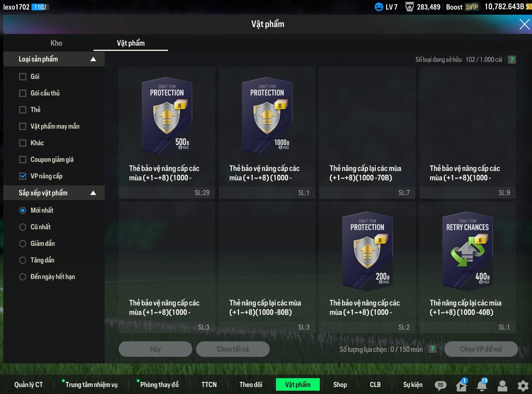Click the blue smiley level icon
This screenshot has height=394, width=532.
pyautogui.click(x=379, y=7)
